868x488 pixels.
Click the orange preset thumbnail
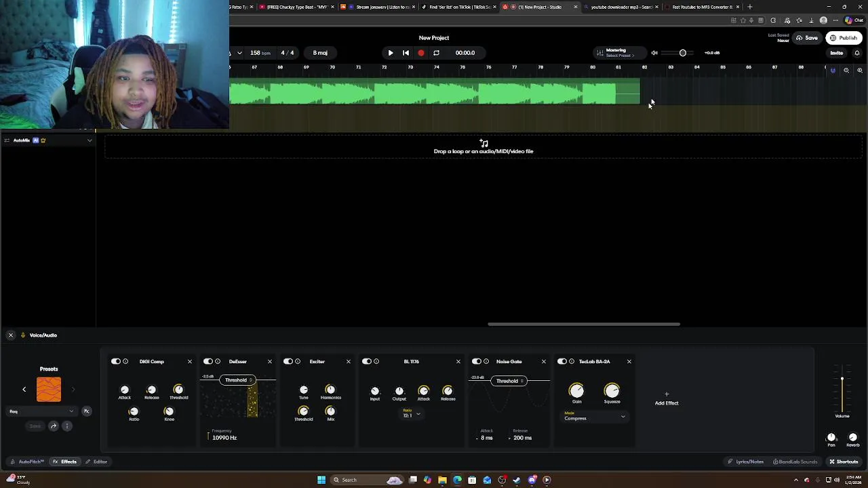coord(49,390)
